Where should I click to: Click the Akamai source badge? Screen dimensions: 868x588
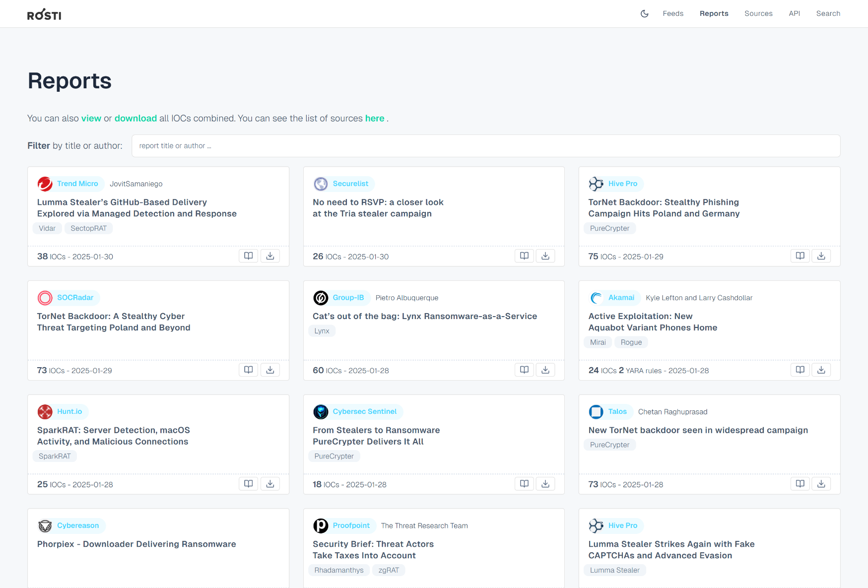point(614,298)
